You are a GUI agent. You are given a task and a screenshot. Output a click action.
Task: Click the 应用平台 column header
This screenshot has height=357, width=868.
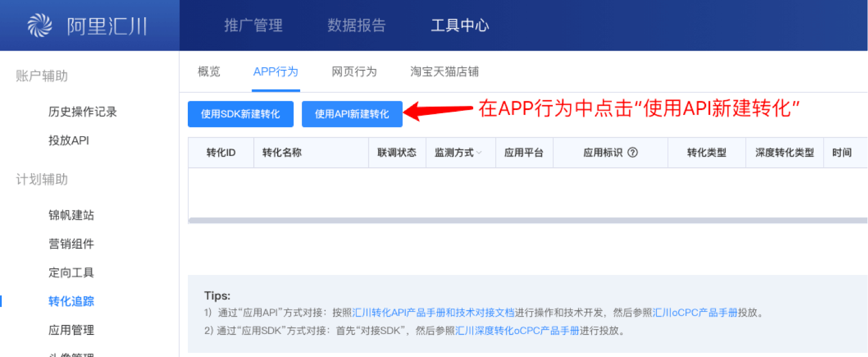click(524, 153)
